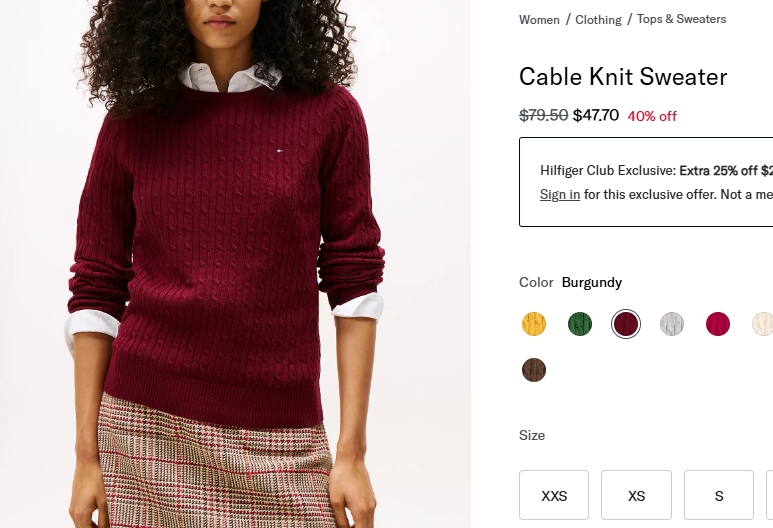The width and height of the screenshot is (773, 528).
Task: Click the $47.70 sale price
Action: [596, 115]
